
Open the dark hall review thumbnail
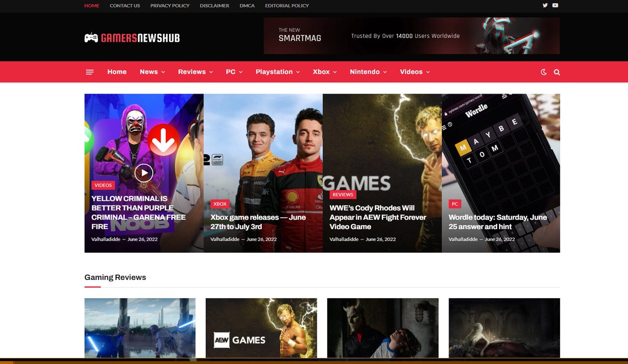[x=504, y=328]
